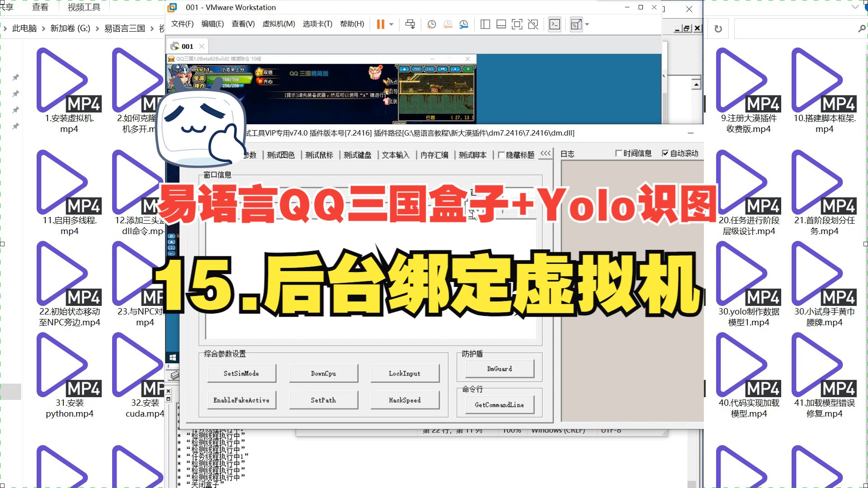Image resolution: width=868 pixels, height=488 pixels.
Task: Switch to the 测试图色 tab
Action: 280,155
